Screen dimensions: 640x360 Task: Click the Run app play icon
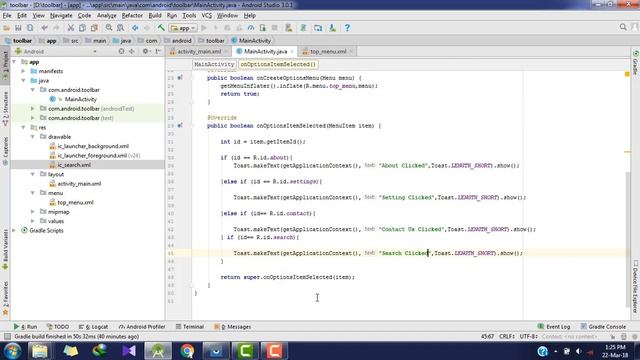(204, 28)
